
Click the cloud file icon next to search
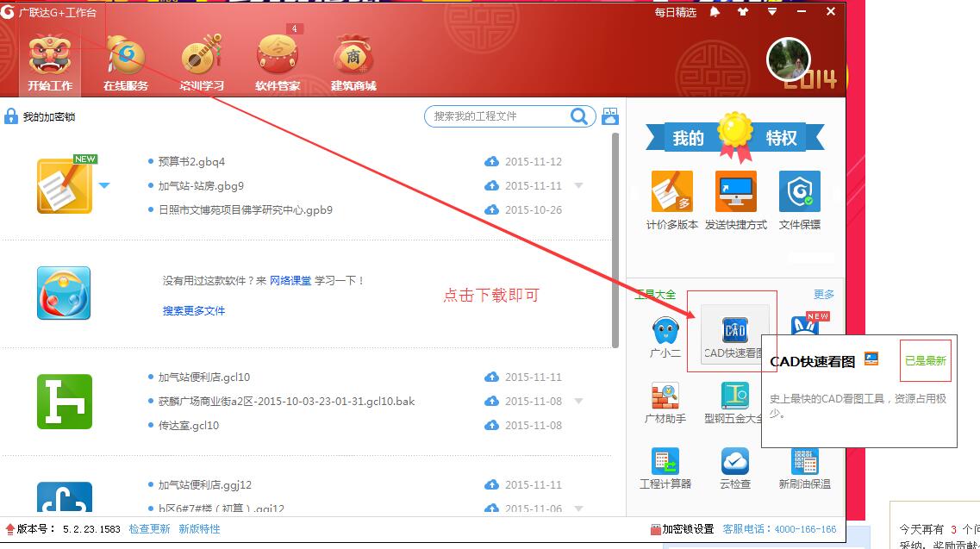[610, 116]
